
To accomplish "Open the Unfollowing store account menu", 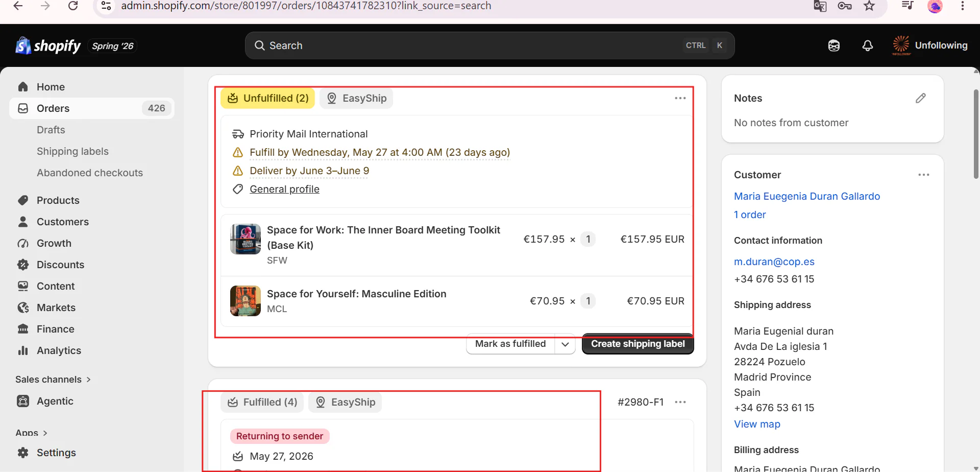I will (930, 45).
